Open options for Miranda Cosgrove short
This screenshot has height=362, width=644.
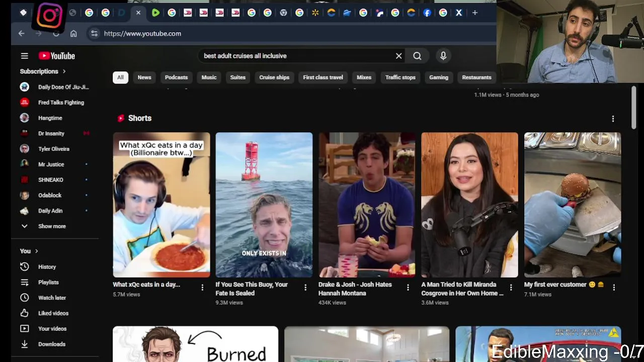click(x=511, y=287)
